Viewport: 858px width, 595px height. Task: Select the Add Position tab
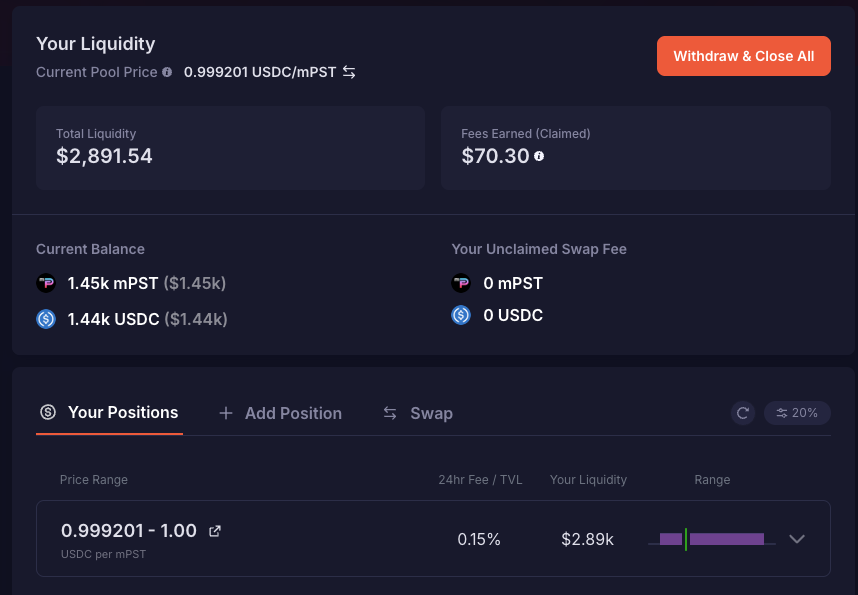291,412
